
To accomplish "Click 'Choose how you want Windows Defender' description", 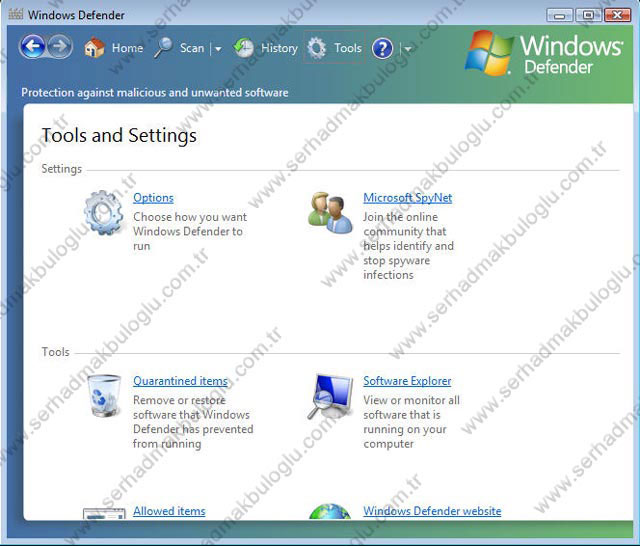I will 190,231.
